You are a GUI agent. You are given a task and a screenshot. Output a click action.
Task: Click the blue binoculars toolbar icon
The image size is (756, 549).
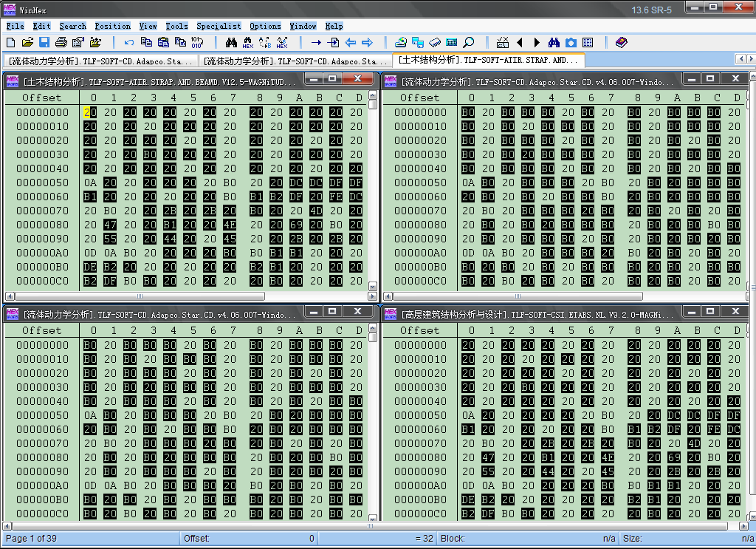554,42
